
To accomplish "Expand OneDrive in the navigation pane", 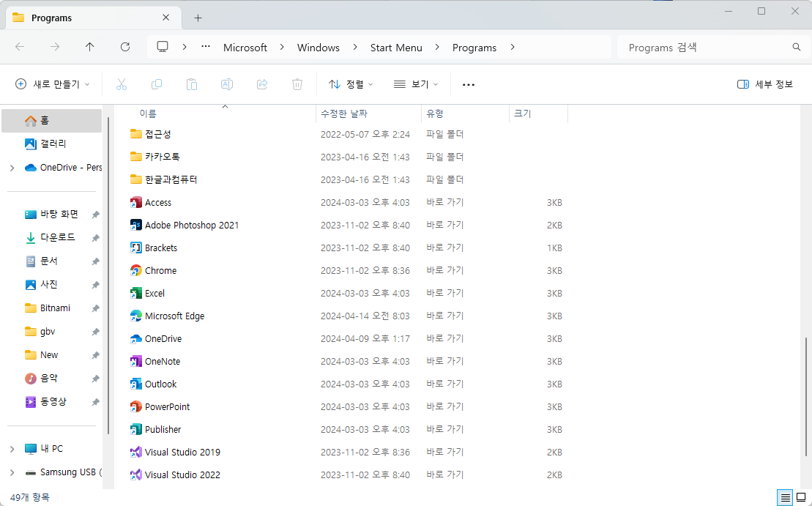I will click(12, 168).
